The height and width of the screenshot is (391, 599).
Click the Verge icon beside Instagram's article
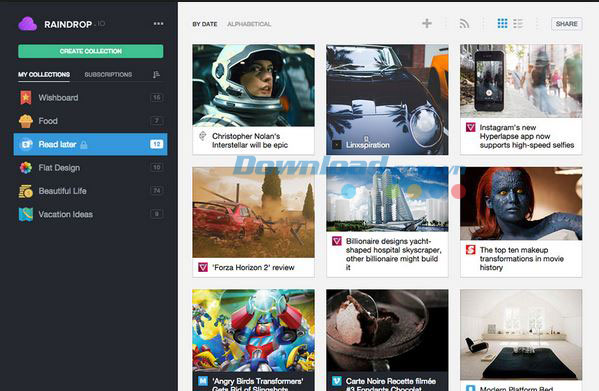coord(471,127)
